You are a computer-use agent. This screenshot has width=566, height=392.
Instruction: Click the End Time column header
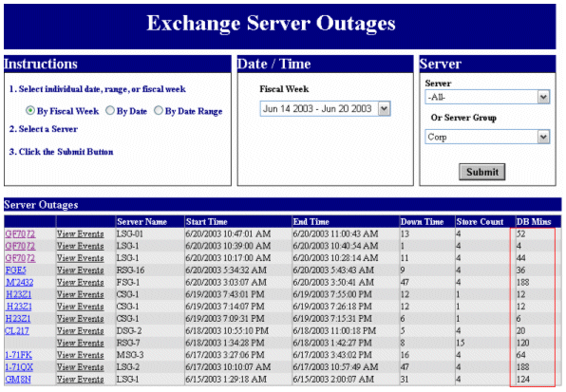coord(311,222)
